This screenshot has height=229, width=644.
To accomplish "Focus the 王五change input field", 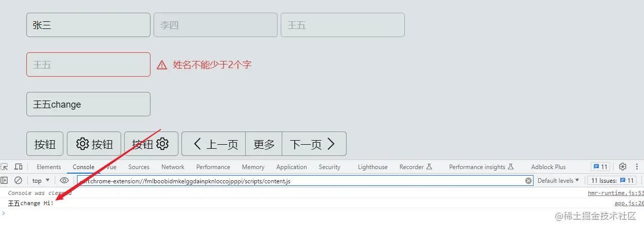I will [x=88, y=104].
